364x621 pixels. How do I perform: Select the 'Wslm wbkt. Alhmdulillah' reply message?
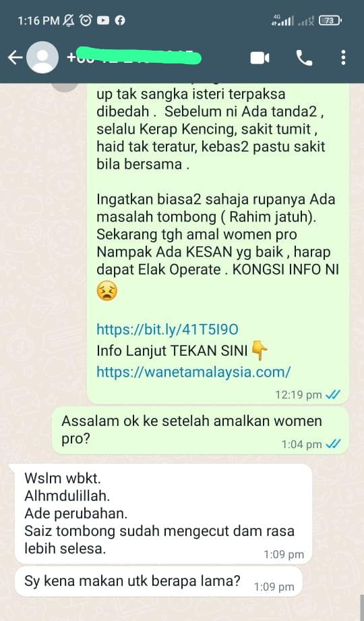pyautogui.click(x=163, y=513)
